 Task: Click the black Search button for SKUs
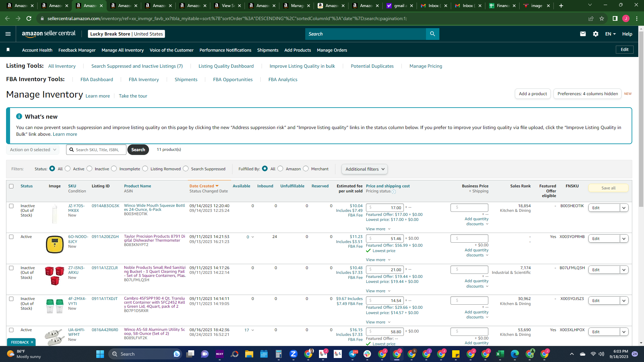[x=138, y=150]
